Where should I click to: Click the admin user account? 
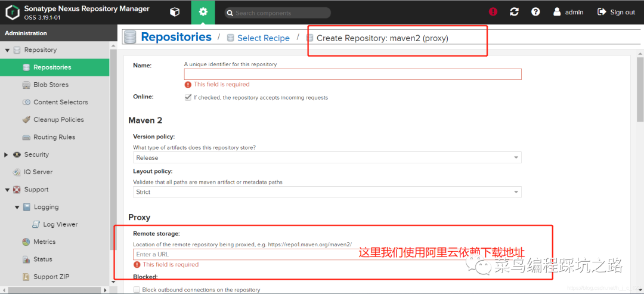tap(568, 12)
